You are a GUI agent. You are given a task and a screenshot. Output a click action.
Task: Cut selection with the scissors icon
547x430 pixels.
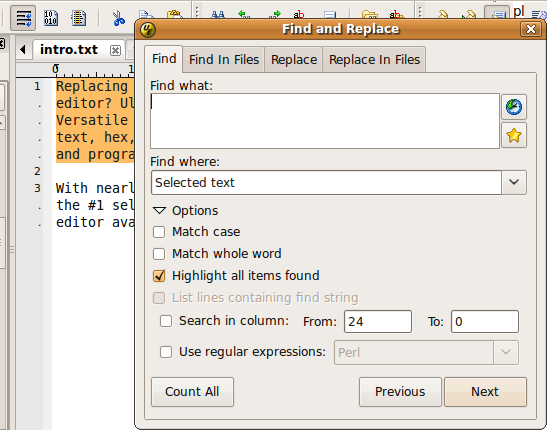coord(118,18)
